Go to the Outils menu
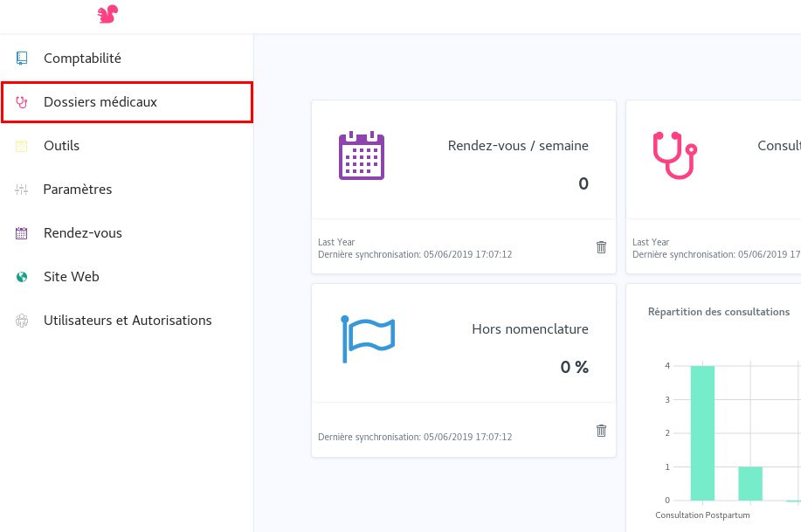801x532 pixels. [x=62, y=146]
